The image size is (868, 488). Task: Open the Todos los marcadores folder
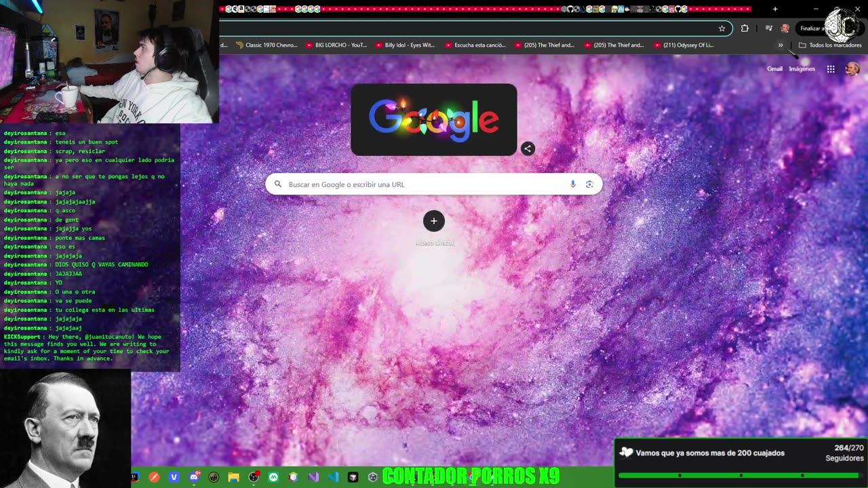point(830,45)
